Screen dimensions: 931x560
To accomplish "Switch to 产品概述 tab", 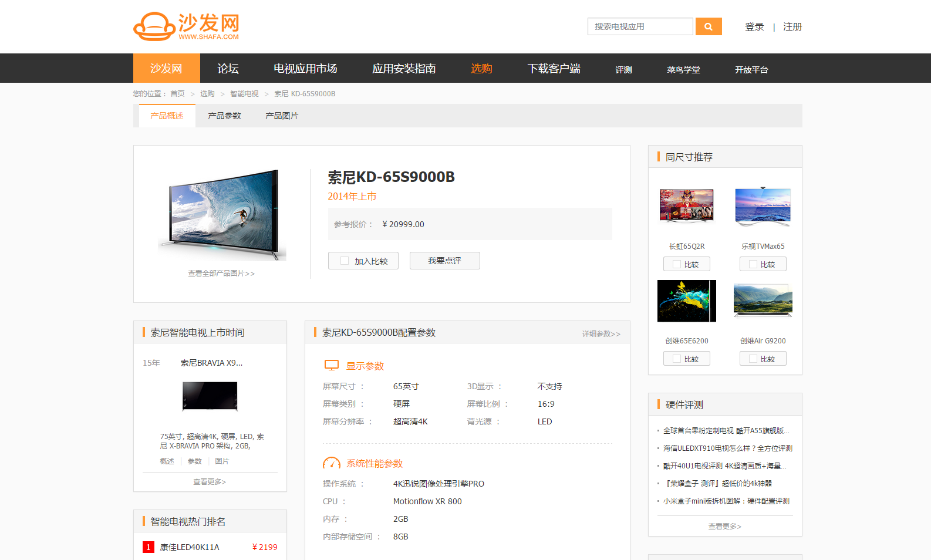I will tap(167, 116).
